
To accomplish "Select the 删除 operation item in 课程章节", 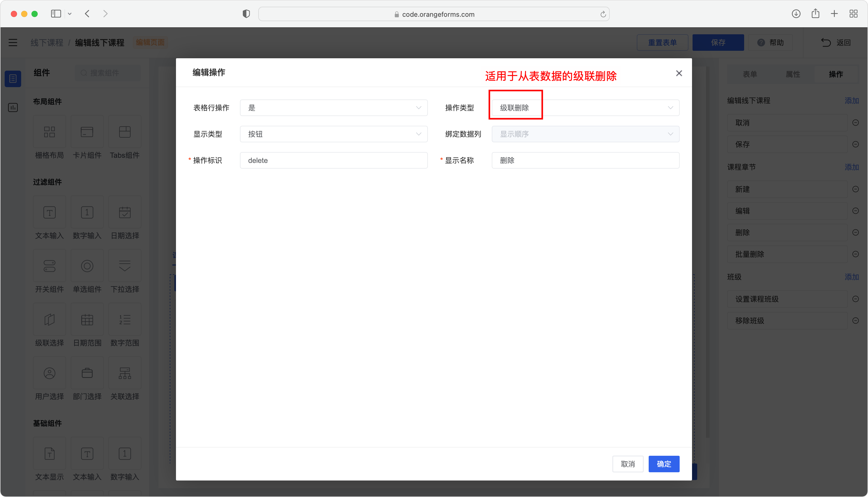I will (x=787, y=233).
